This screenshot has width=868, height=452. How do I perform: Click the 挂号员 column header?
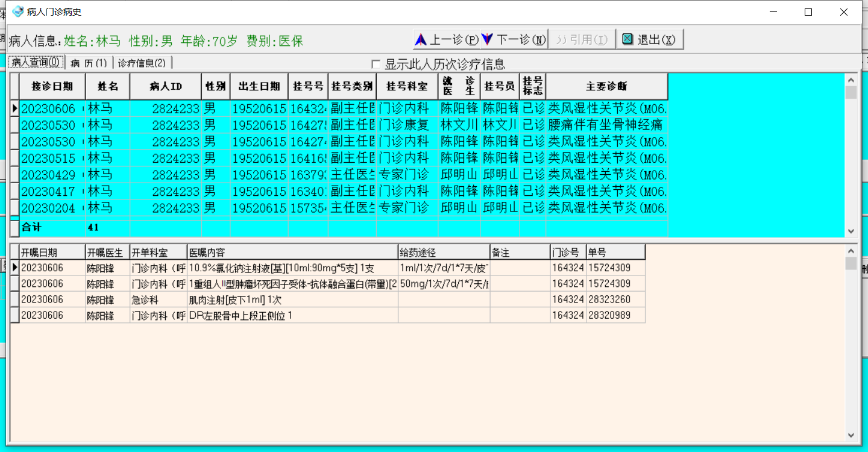500,86
